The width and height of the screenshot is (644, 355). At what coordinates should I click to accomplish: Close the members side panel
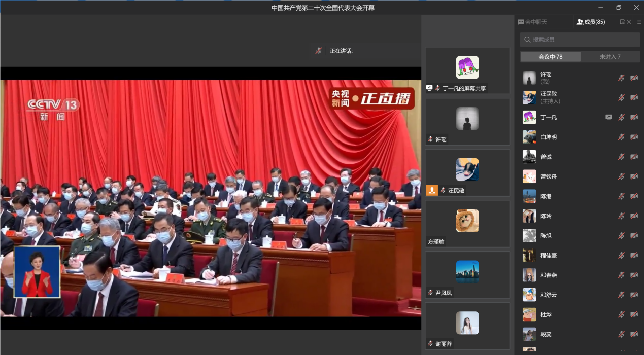tap(629, 22)
